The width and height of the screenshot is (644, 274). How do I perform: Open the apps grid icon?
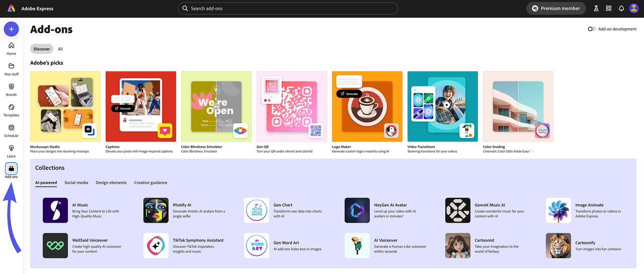609,9
